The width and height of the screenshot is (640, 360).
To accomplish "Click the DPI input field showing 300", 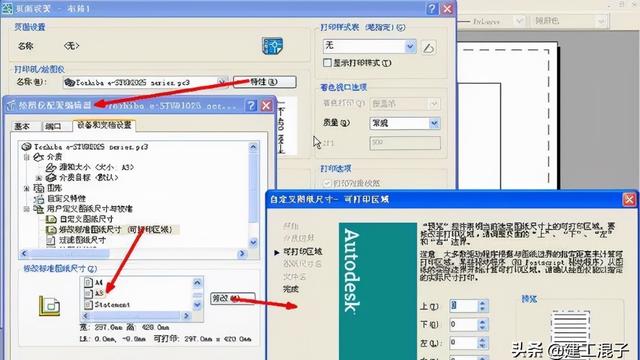I will [405, 143].
